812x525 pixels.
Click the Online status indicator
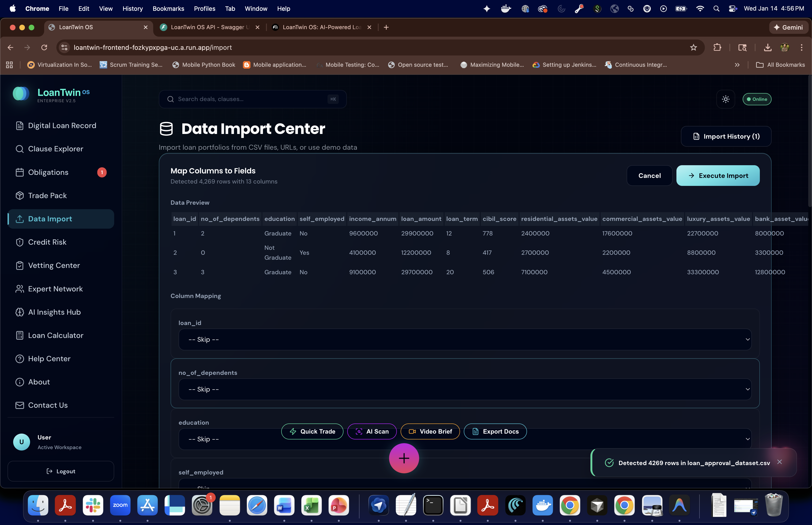tap(757, 99)
